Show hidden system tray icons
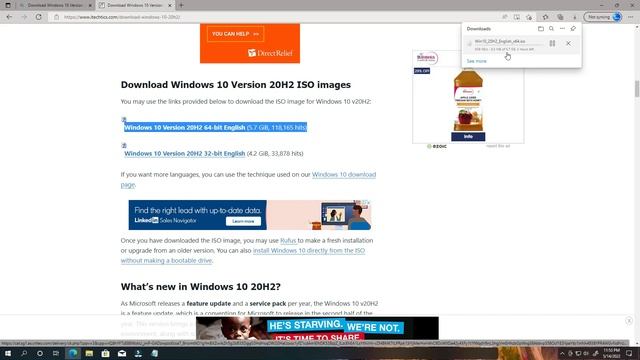Viewport: 640px width, 360px height. pyautogui.click(x=562, y=353)
